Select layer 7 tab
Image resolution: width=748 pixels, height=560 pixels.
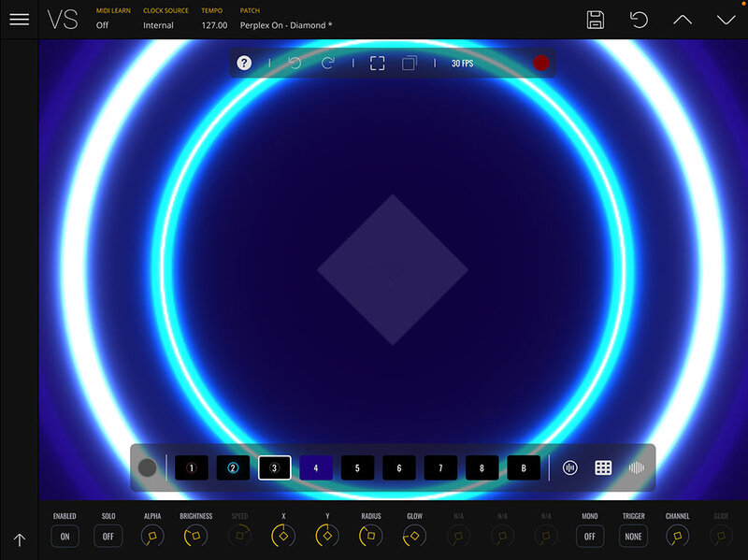[440, 468]
